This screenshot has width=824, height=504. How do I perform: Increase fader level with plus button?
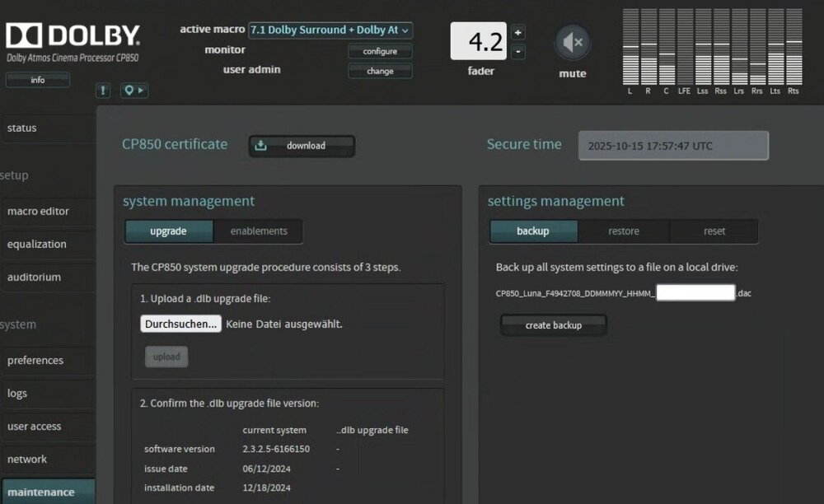[517, 33]
